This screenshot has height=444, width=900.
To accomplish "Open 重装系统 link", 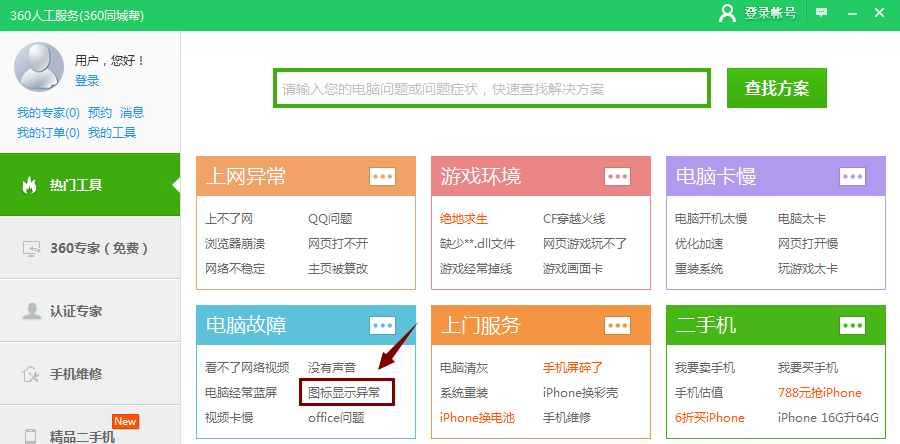I will click(x=699, y=268).
